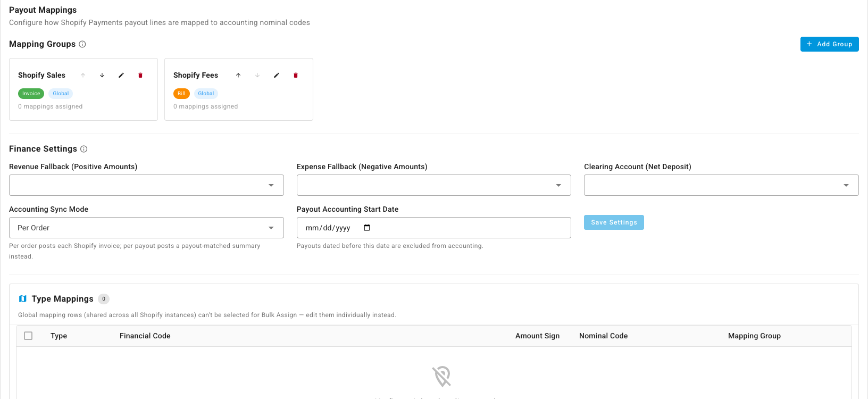868x399 pixels.
Task: Click the Type Mappings map icon
Action: 23,299
